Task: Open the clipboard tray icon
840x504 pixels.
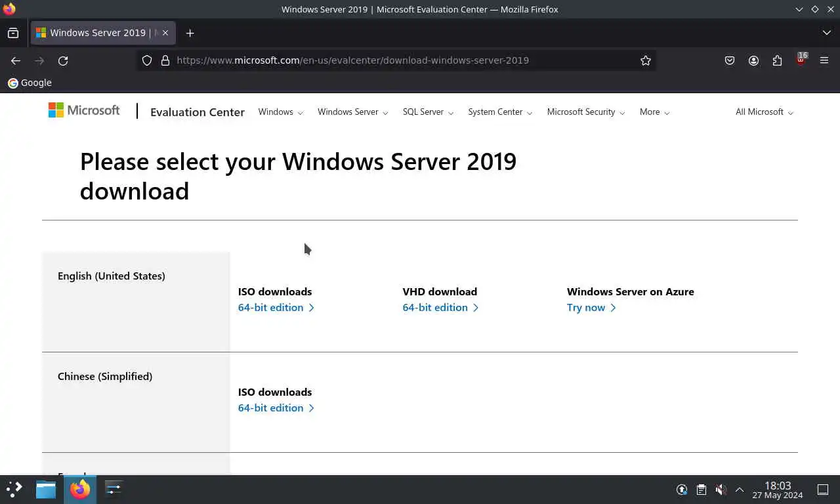Action: pyautogui.click(x=701, y=490)
